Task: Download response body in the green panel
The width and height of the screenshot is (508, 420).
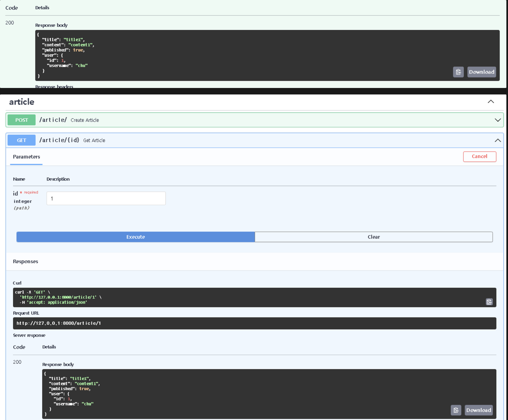Action: tap(482, 72)
